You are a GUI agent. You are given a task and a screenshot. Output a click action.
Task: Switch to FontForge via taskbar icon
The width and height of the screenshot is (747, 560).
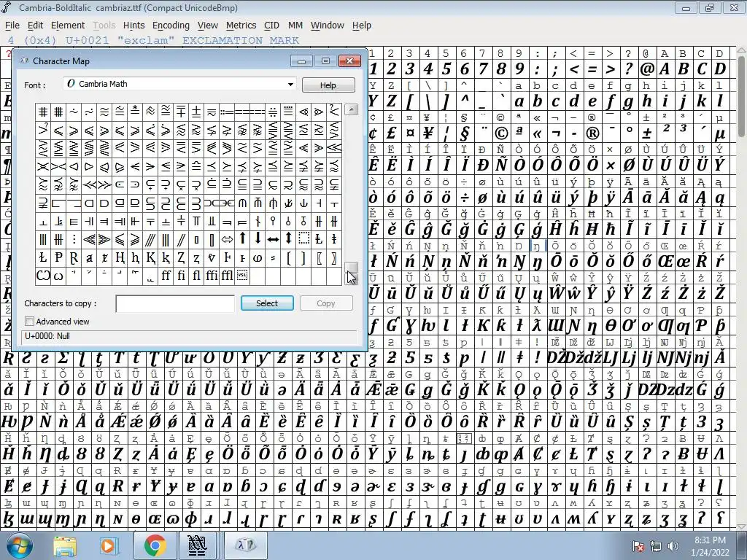click(197, 545)
